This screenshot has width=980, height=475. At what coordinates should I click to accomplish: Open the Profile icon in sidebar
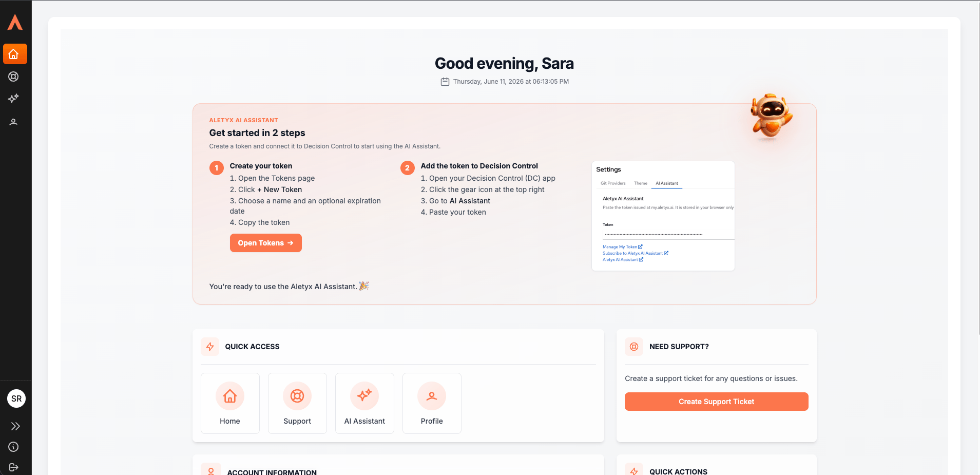click(14, 122)
